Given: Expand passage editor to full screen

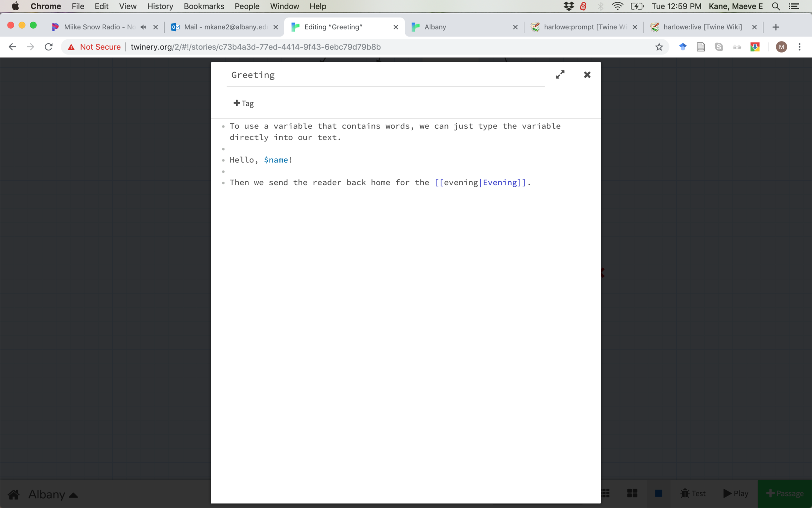Looking at the screenshot, I should 560,75.
